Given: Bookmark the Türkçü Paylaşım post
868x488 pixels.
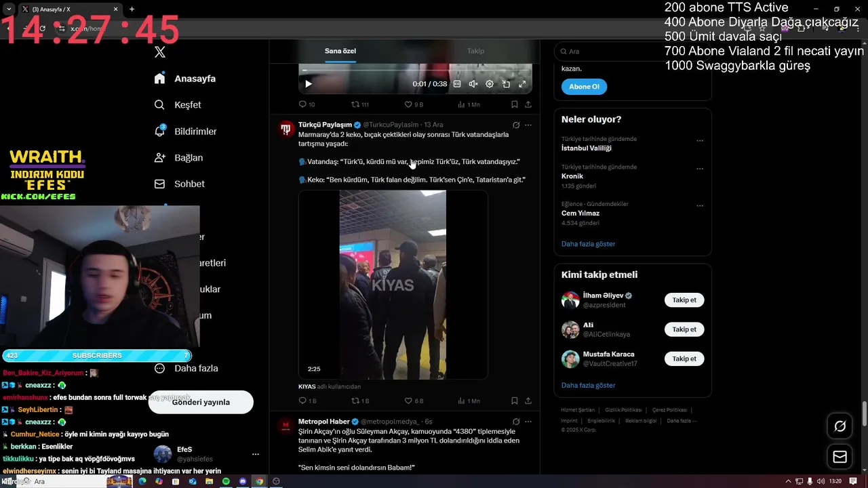Looking at the screenshot, I should (515, 401).
